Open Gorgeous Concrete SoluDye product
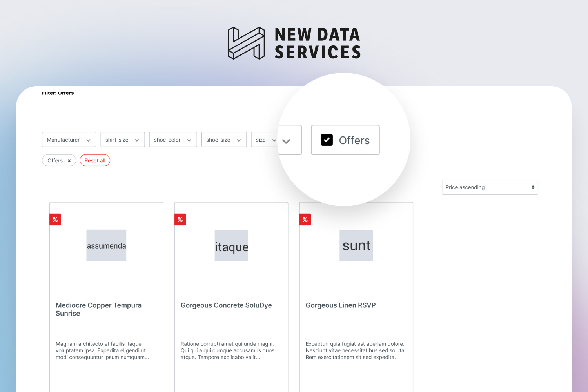 point(226,305)
